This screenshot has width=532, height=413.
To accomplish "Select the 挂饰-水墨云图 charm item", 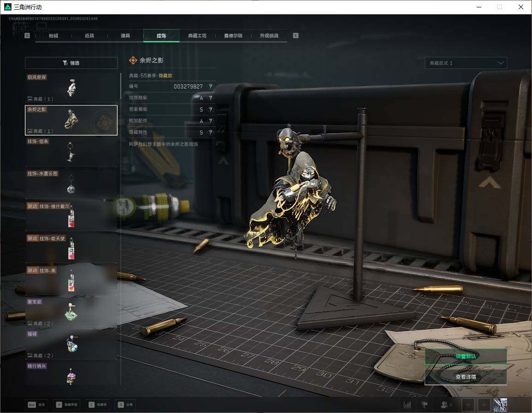I will 71,184.
